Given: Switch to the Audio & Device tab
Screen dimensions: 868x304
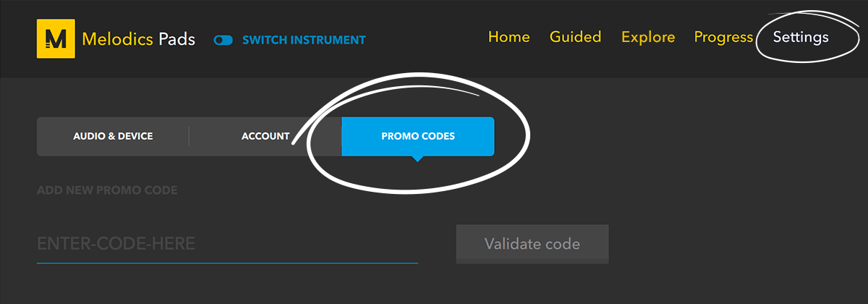Looking at the screenshot, I should tap(113, 136).
